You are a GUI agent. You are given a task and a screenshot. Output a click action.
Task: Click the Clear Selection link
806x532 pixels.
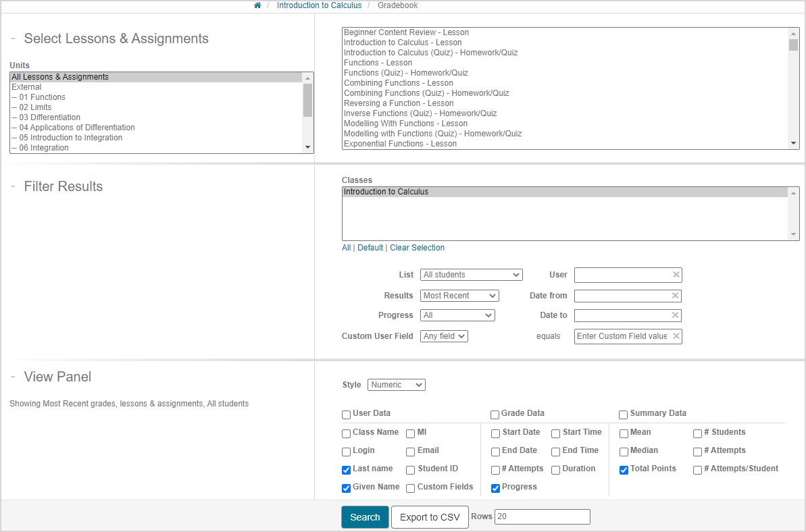coord(417,248)
